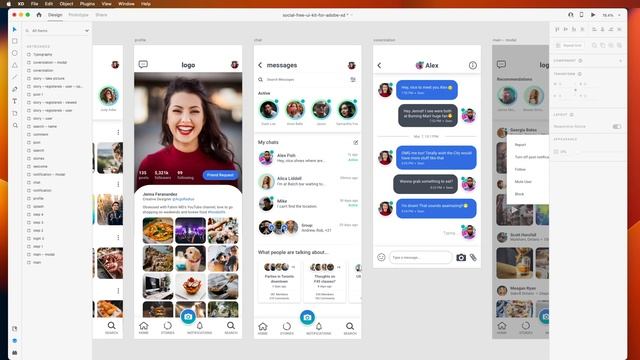Click the emoji icon in conversation artboard
Viewport: 640px width, 360px height.
381,257
